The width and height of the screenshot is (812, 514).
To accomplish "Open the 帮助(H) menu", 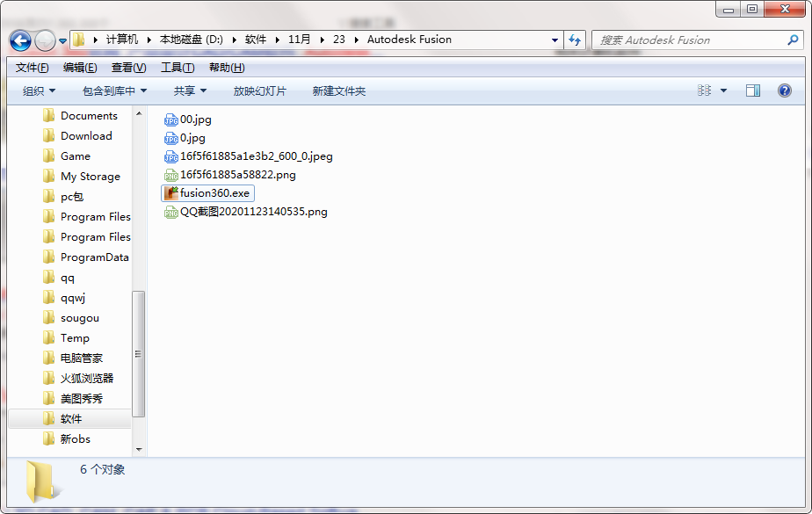I will (227, 68).
